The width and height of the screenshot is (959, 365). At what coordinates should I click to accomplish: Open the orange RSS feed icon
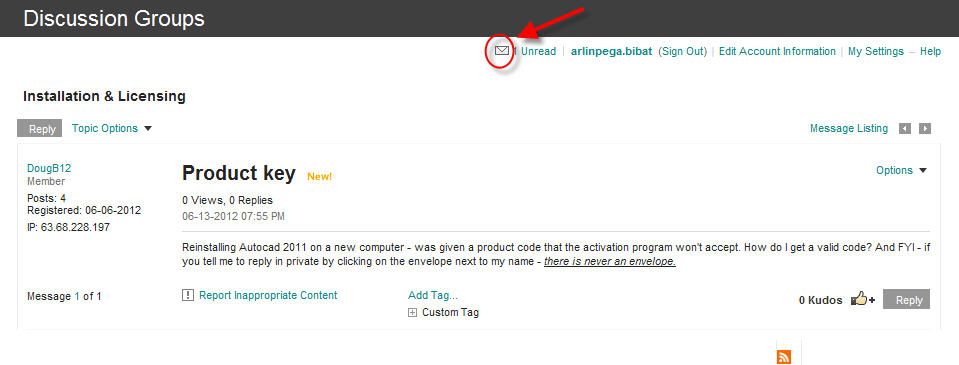783,357
